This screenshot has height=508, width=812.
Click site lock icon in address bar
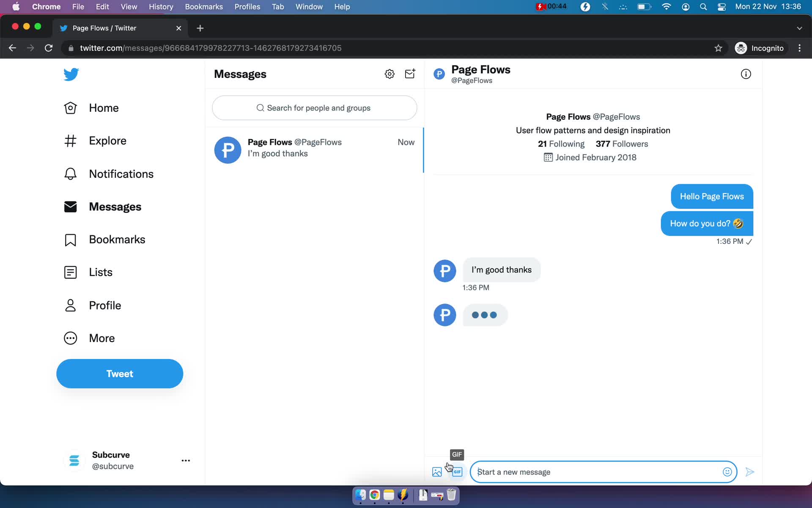[x=71, y=48]
